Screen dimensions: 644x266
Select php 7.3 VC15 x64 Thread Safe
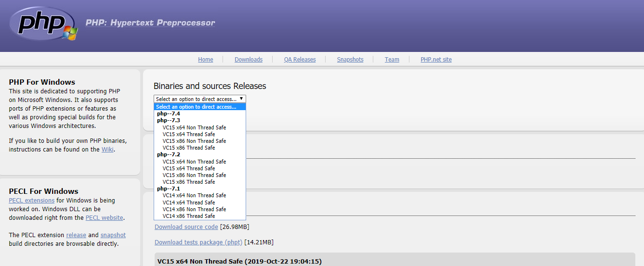coord(200,134)
